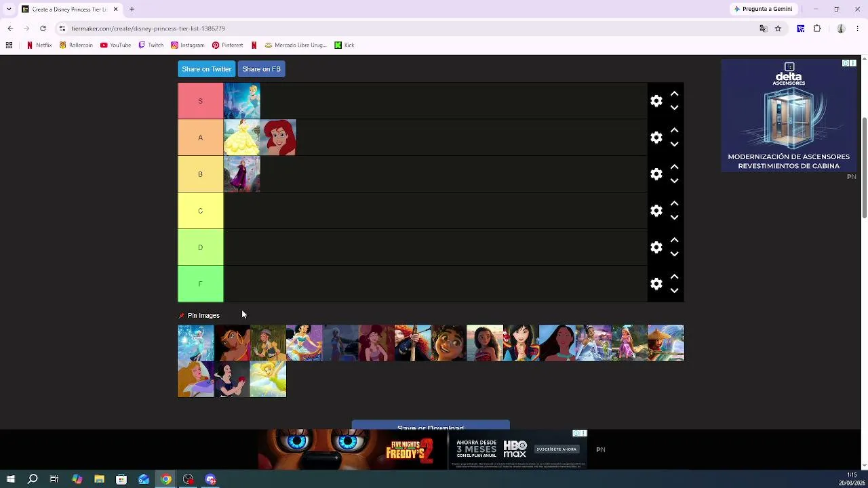Reload the TierMaker page

click(43, 28)
